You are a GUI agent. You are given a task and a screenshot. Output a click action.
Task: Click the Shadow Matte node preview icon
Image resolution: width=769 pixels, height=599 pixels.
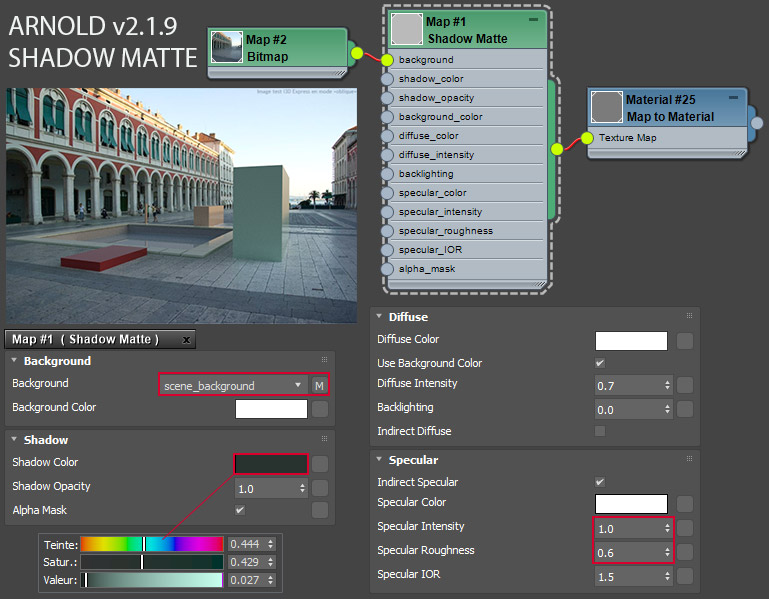(x=406, y=29)
